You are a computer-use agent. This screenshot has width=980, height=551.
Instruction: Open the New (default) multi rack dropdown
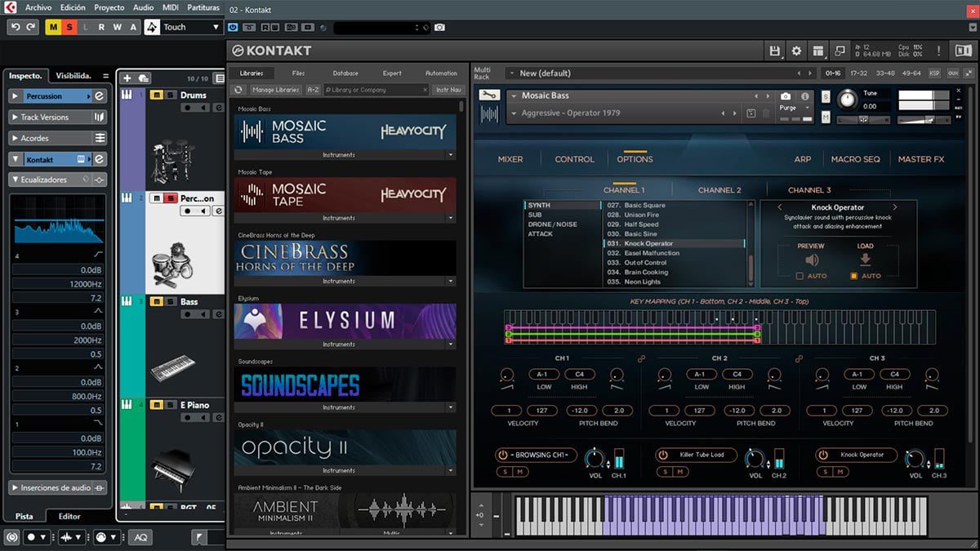pyautogui.click(x=511, y=73)
